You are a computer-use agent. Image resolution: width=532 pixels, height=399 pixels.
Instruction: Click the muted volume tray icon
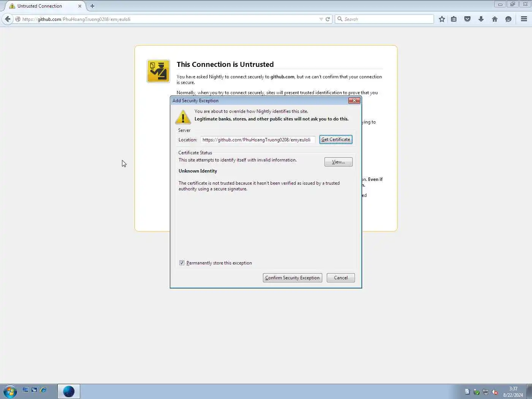coord(495,392)
